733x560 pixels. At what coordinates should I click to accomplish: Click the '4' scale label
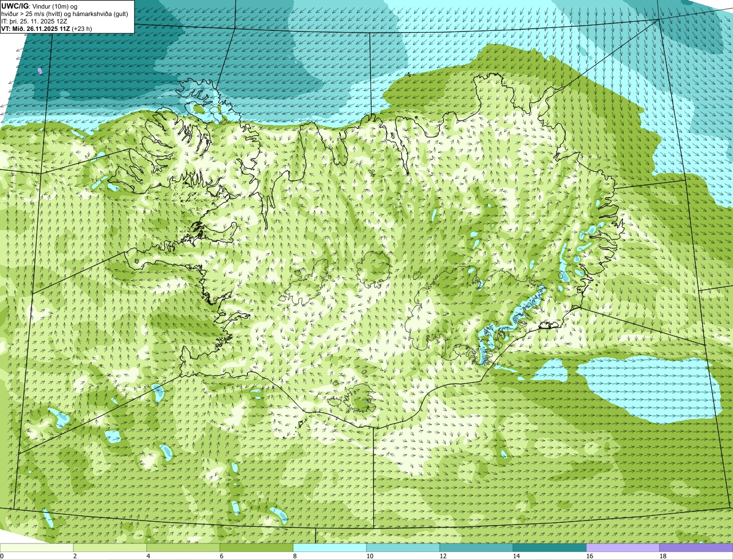click(148, 556)
